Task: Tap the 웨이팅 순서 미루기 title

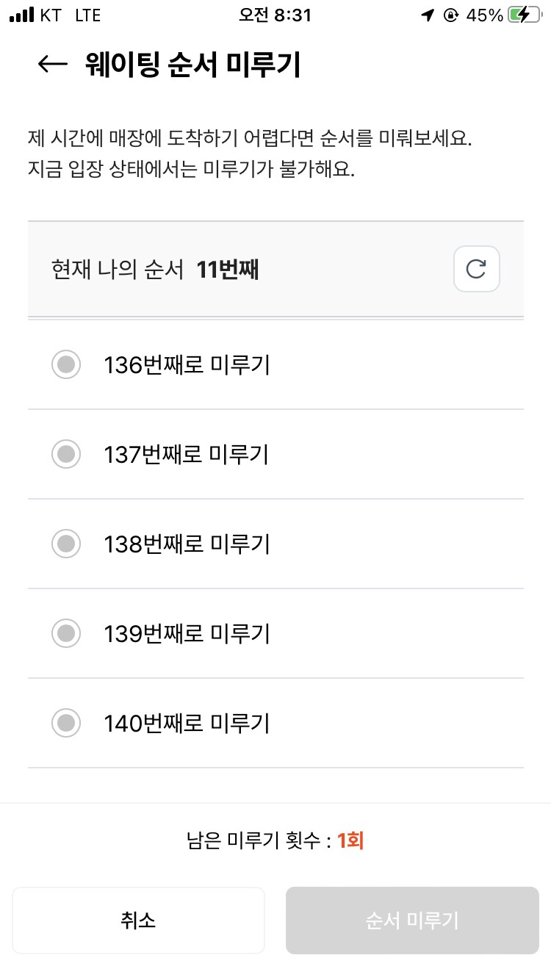Action: pos(193,65)
